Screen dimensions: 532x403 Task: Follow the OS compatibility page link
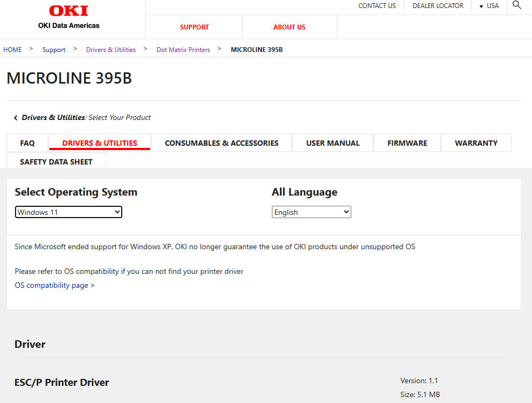pos(54,286)
